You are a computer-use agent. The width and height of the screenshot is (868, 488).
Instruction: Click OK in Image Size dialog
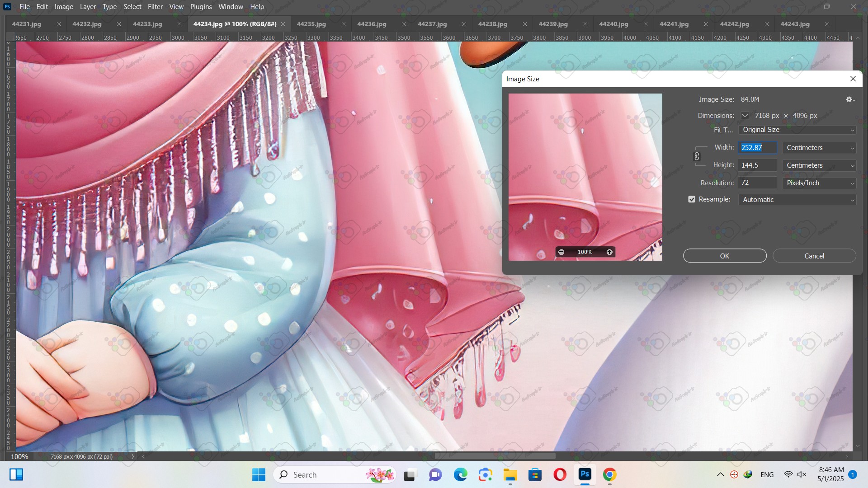click(x=725, y=256)
